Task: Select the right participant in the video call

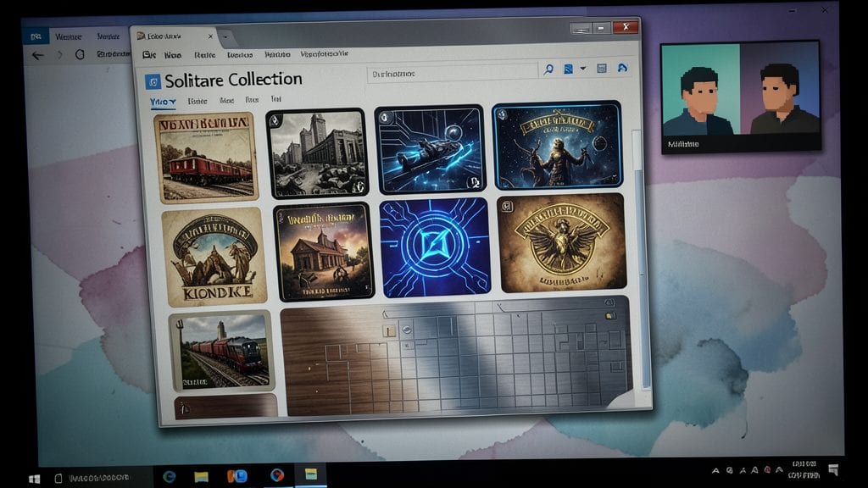Action: point(780,88)
